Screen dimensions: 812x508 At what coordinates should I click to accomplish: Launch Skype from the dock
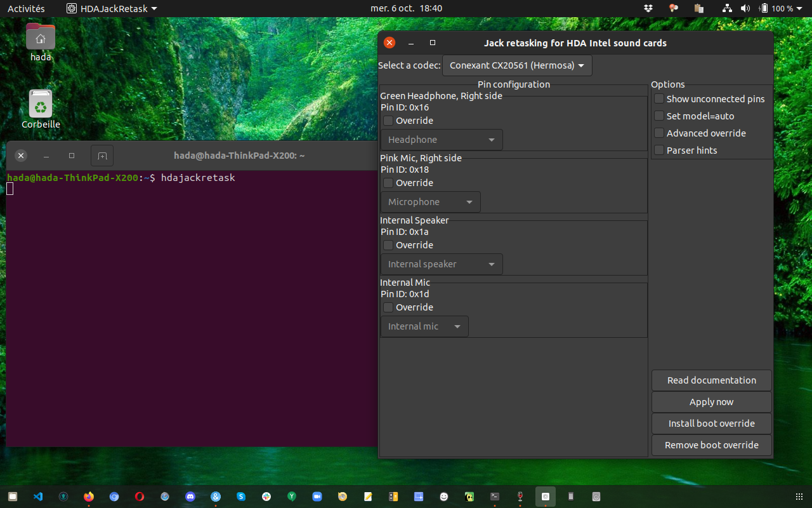pos(241,497)
